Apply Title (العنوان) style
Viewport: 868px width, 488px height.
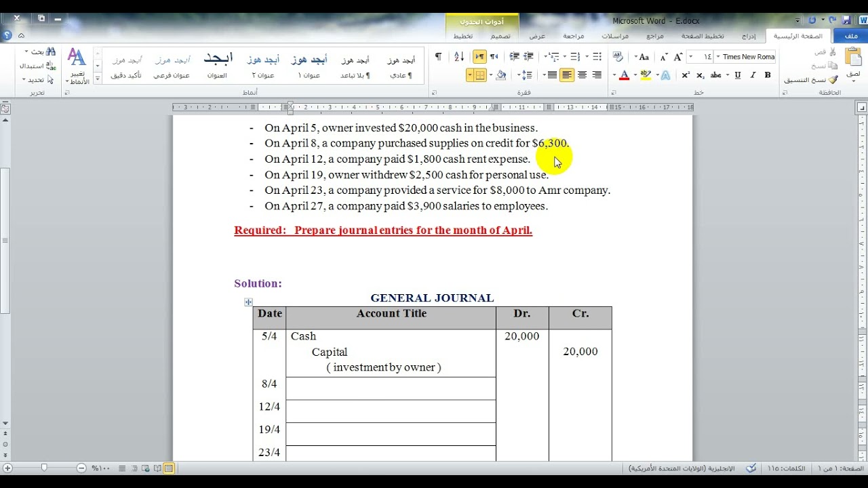(x=217, y=66)
